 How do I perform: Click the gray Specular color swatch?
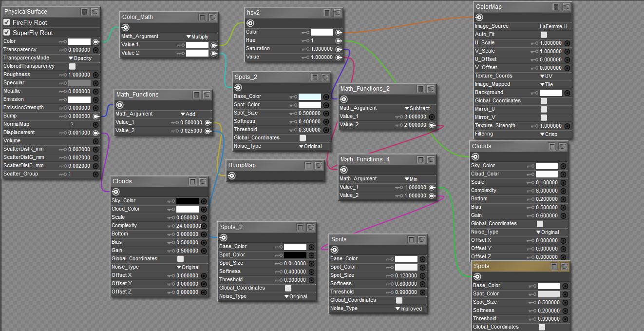tap(79, 83)
